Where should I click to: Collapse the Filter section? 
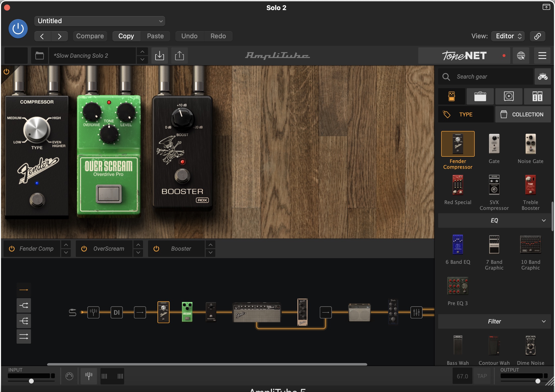(x=494, y=321)
